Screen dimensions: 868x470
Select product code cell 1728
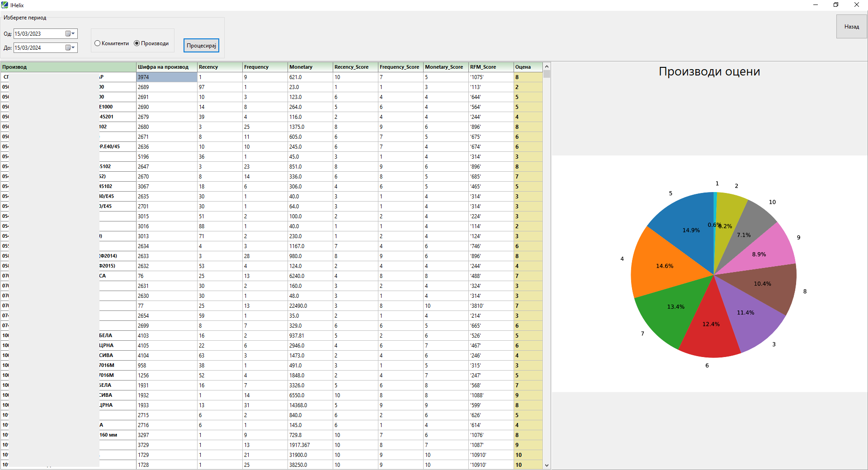pyautogui.click(x=167, y=465)
